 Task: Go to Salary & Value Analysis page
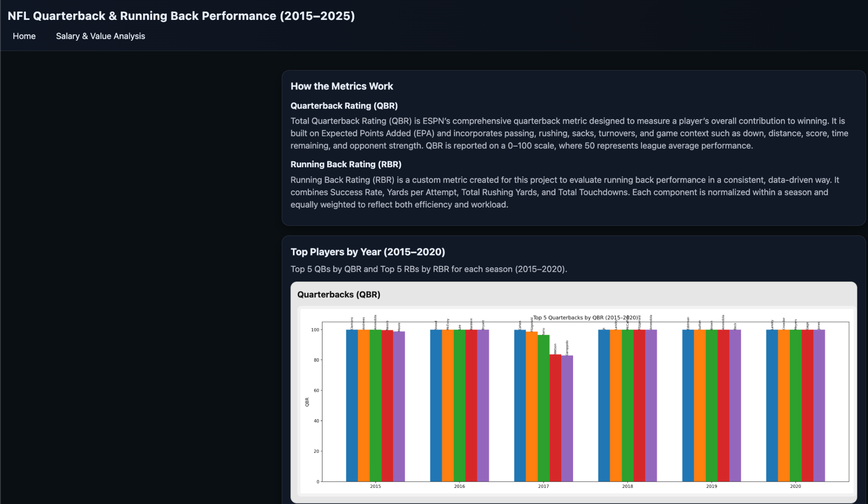click(100, 36)
